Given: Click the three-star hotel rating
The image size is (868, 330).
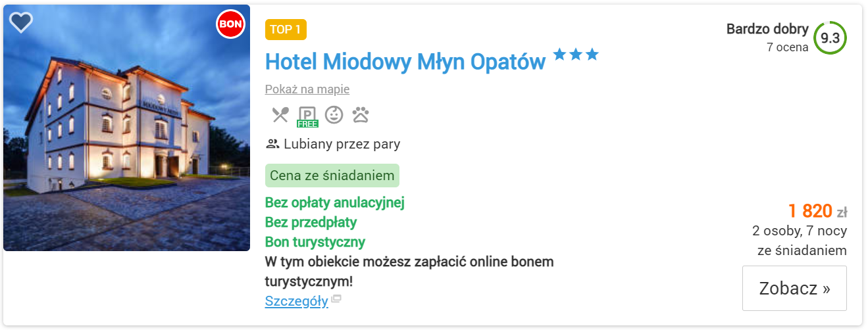Looking at the screenshot, I should [576, 55].
